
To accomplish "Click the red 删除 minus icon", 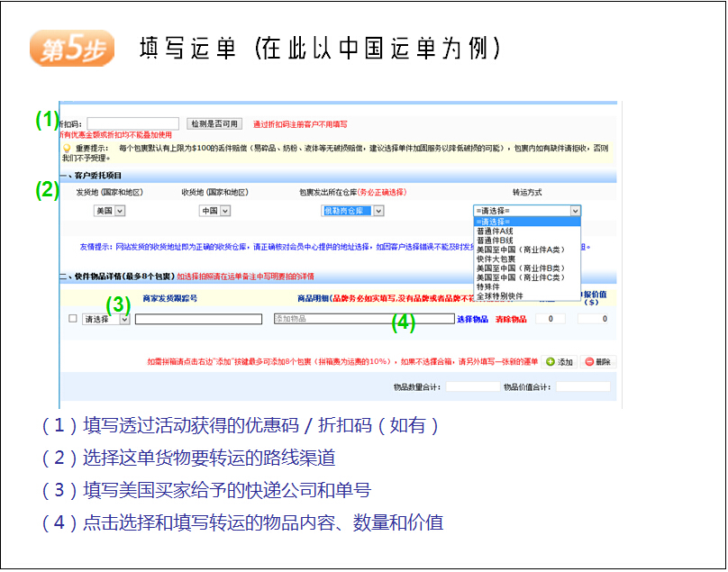I will (x=589, y=361).
